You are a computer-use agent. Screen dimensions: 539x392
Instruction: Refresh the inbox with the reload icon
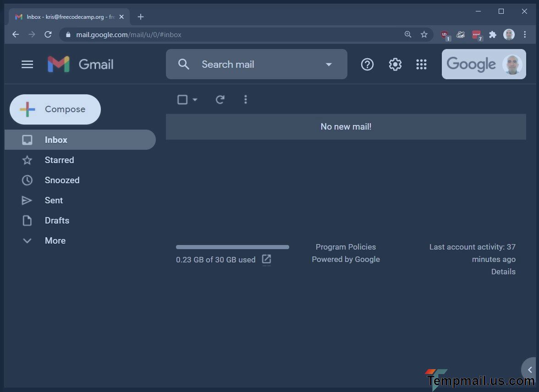point(220,99)
